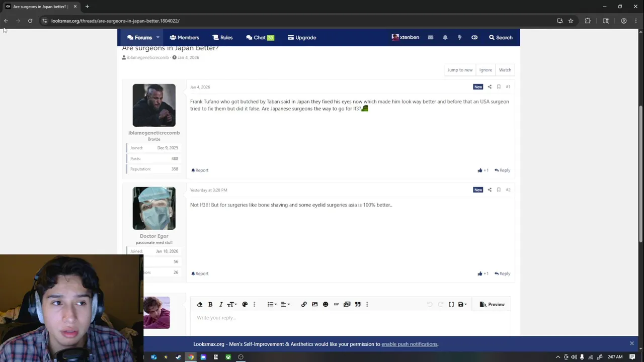
Task: Report iblamegeneticrecomb's post
Action: point(200,170)
